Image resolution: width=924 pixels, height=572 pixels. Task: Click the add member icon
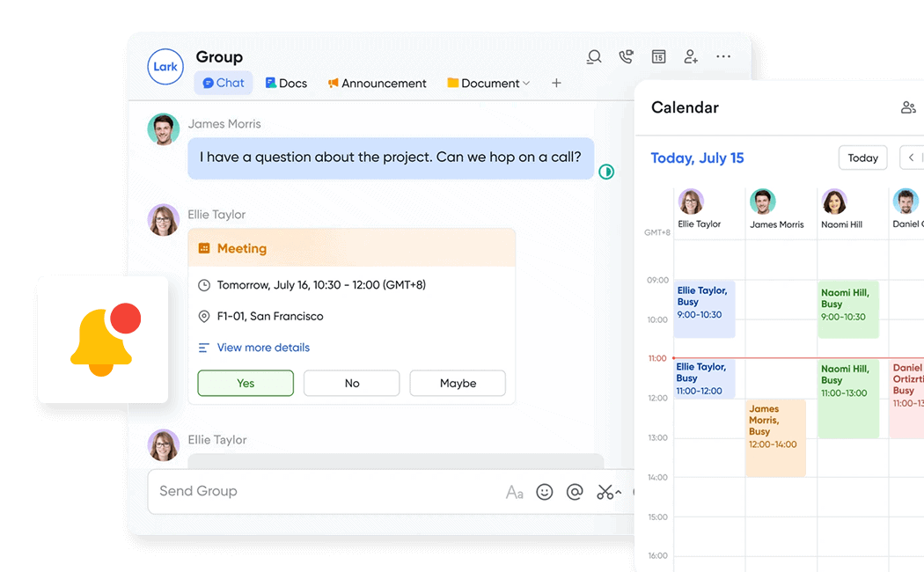tap(691, 57)
